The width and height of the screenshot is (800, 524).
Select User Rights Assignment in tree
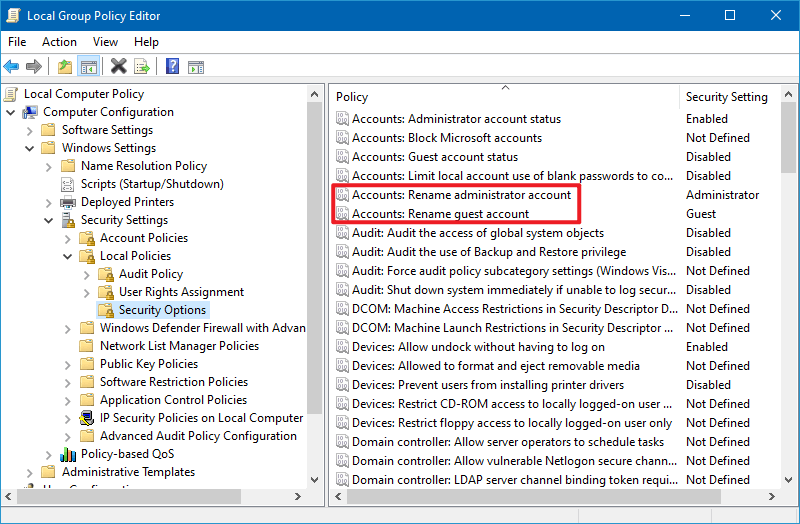pos(181,292)
